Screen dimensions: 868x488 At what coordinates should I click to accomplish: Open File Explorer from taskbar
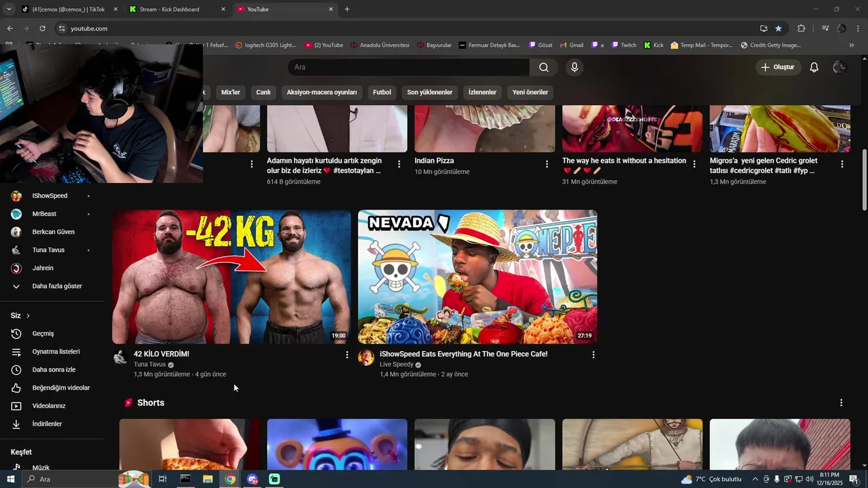[x=208, y=479]
